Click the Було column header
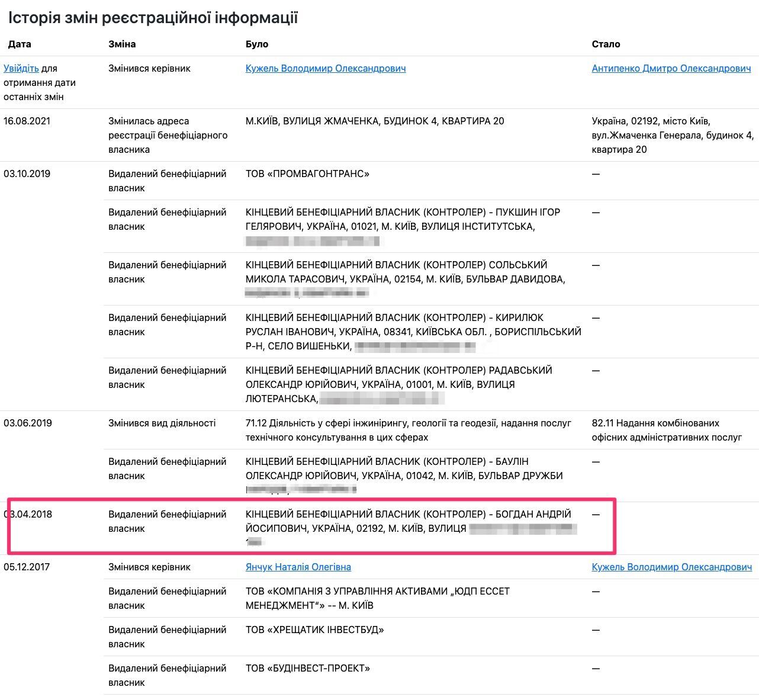The height and width of the screenshot is (700, 759). (x=257, y=44)
